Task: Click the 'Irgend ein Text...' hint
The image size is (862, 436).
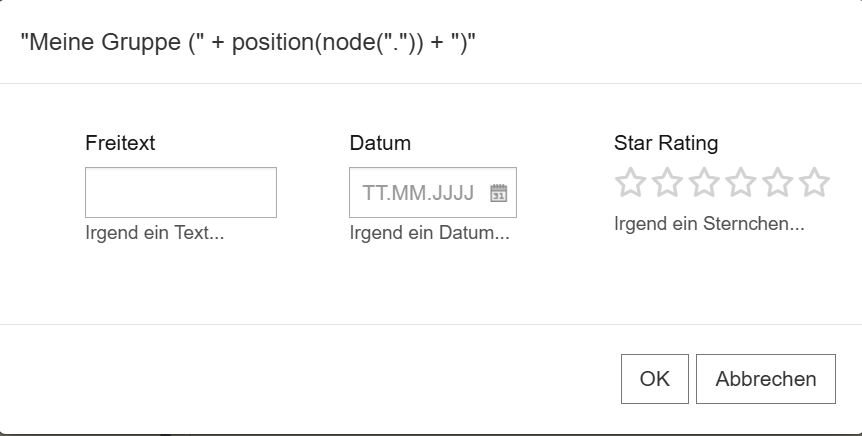Action: [x=154, y=234]
